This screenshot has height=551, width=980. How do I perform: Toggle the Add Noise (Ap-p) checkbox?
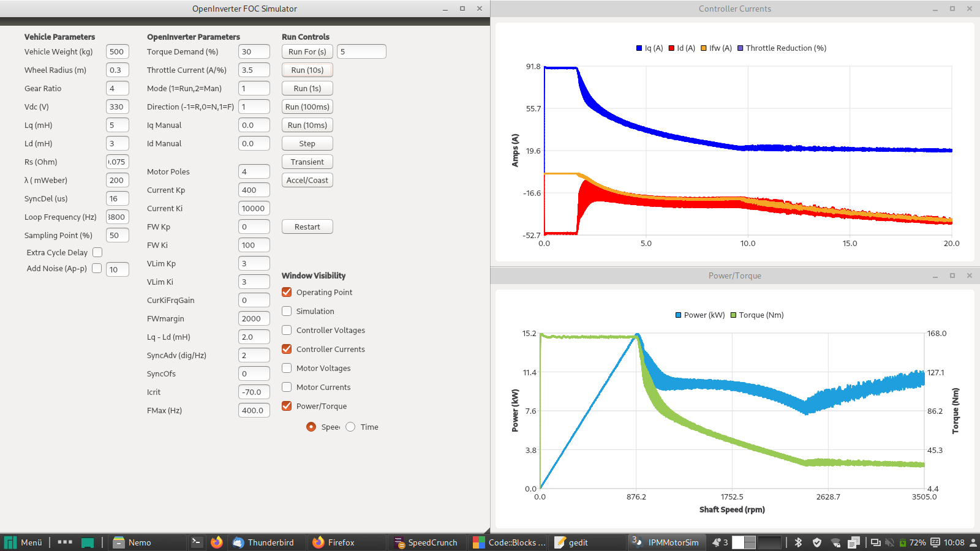pos(97,268)
